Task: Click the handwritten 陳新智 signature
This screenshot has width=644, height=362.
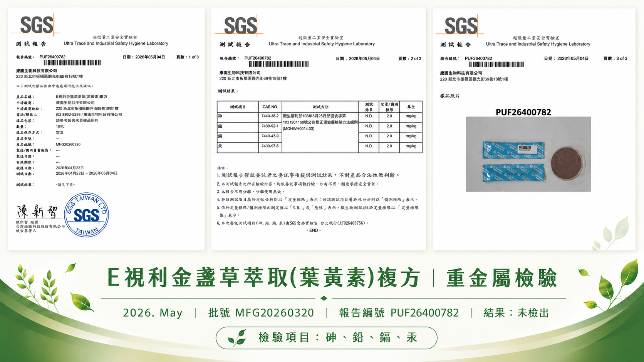Action: point(38,211)
